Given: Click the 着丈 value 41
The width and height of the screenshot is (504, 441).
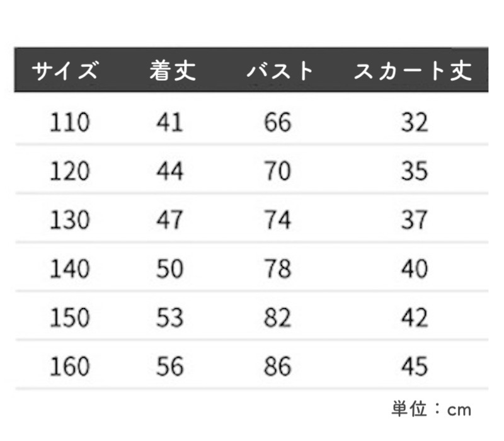Looking at the screenshot, I should point(169,122).
